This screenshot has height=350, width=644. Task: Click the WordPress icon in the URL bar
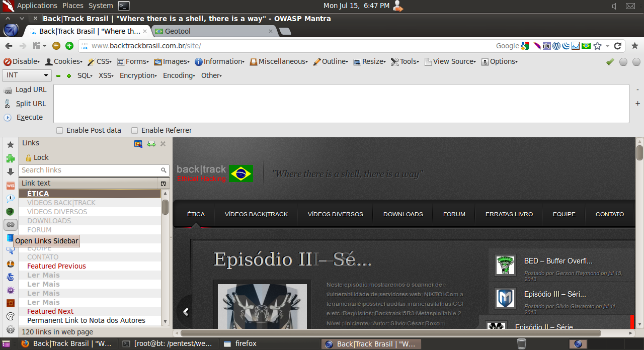556,46
